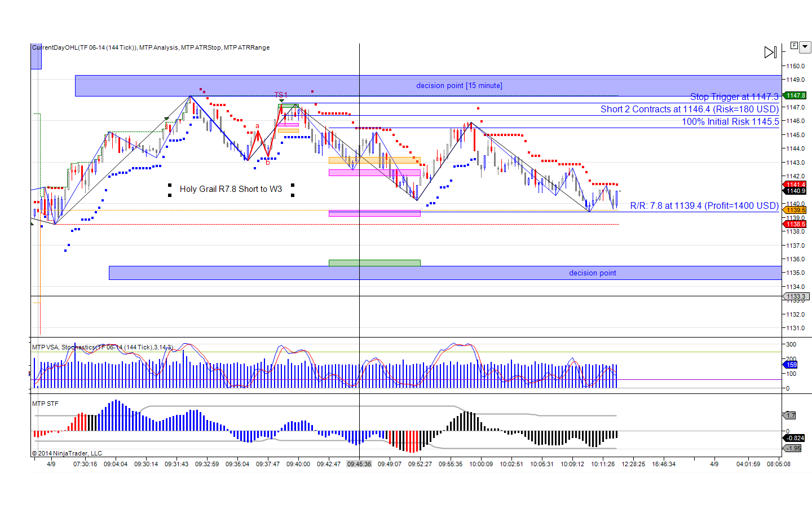Click the CurrentDayOHL indicator title text
Screen dimensions: 812x508
pos(151,47)
